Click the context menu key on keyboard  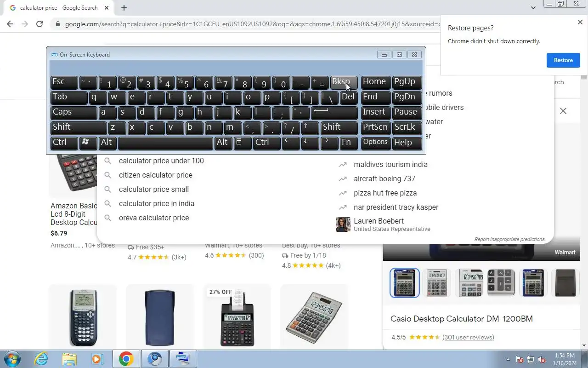pos(243,143)
